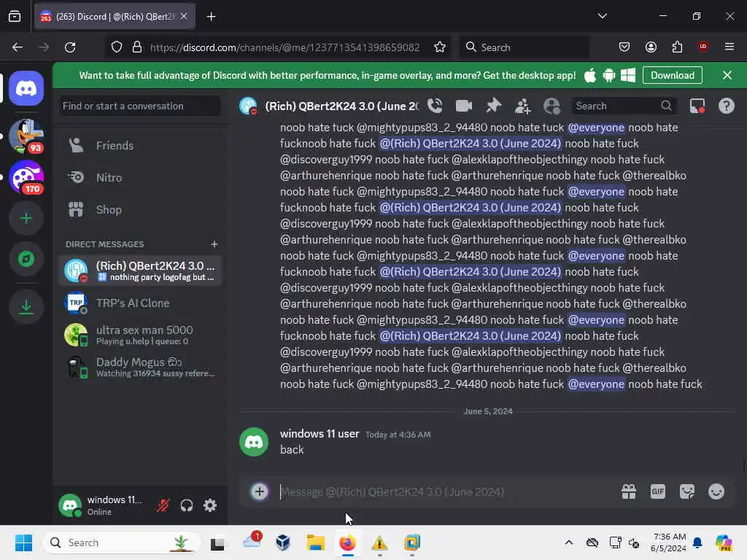This screenshot has height=560, width=747.
Task: Unmute the microphone
Action: click(163, 505)
